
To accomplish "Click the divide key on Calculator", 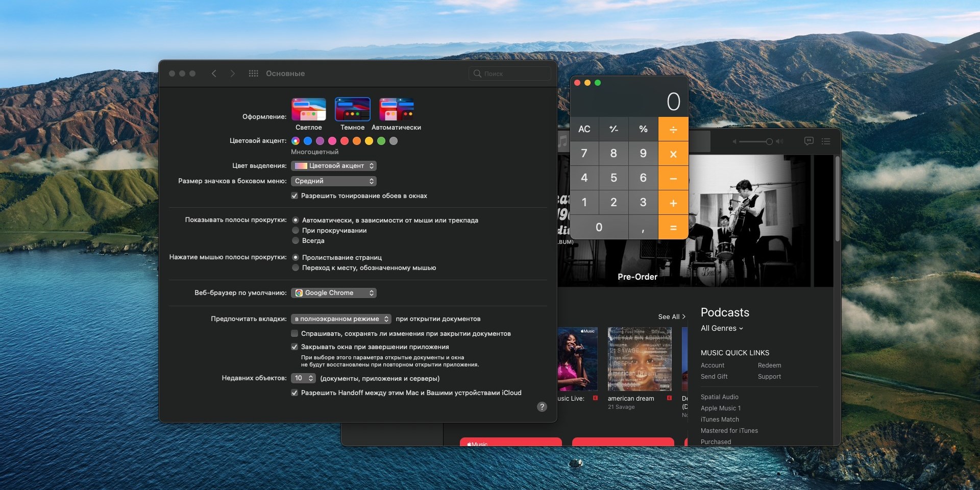I will pyautogui.click(x=673, y=129).
